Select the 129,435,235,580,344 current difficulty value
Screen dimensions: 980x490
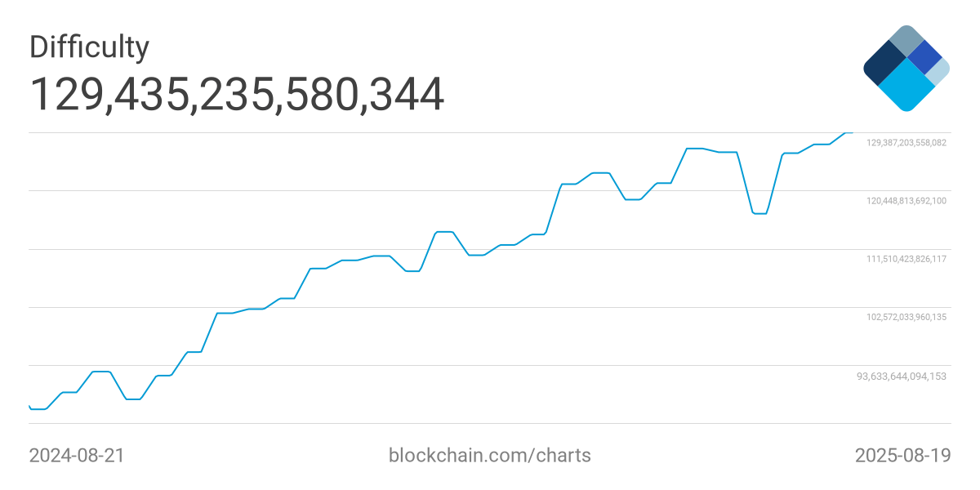point(237,95)
